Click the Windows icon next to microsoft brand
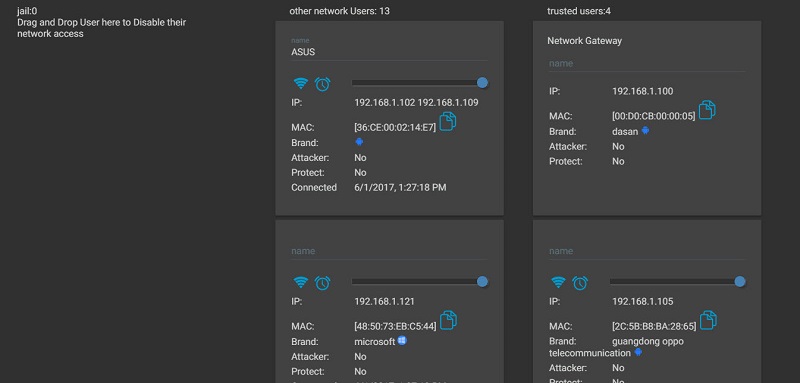800x383 pixels. (402, 341)
